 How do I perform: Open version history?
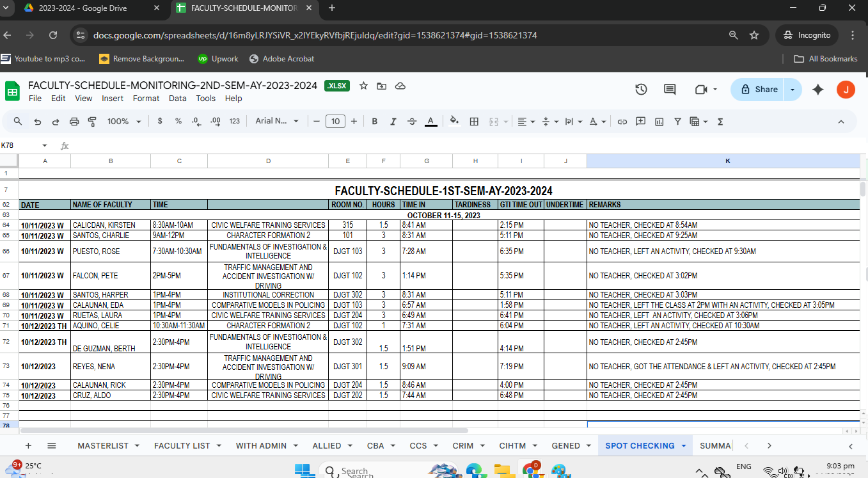click(x=641, y=90)
